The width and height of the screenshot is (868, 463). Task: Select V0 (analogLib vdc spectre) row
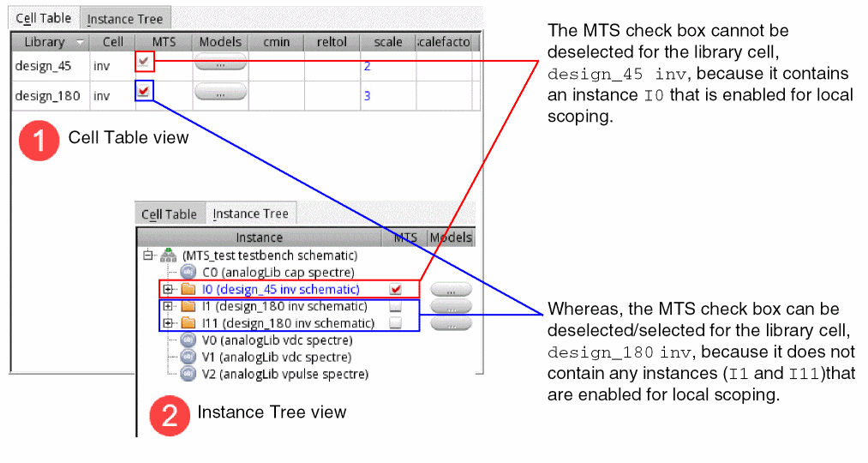click(x=277, y=340)
